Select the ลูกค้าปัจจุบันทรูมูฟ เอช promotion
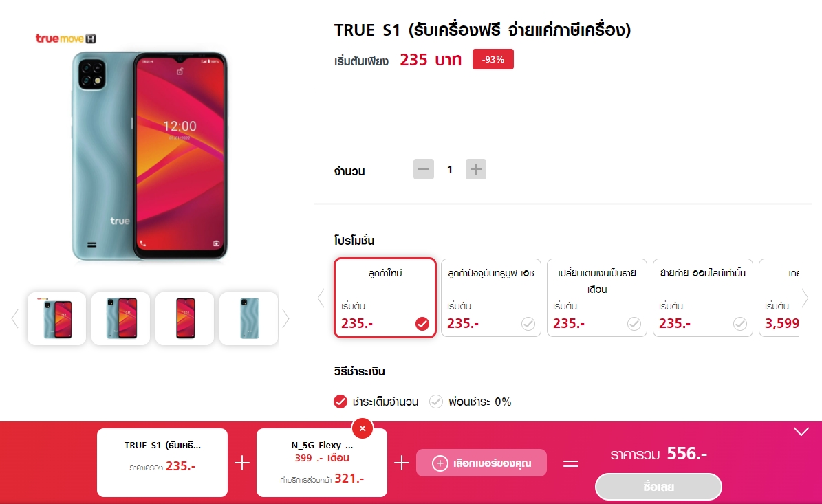 (491, 298)
